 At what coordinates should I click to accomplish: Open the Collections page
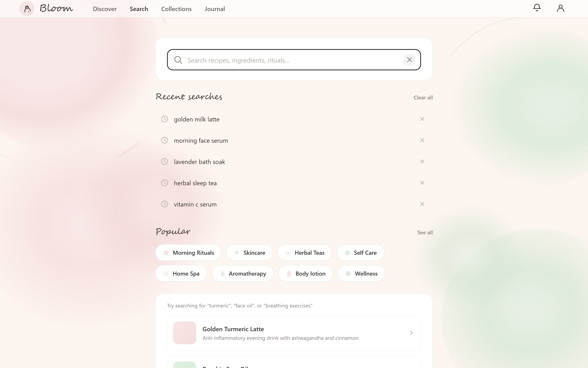tap(176, 9)
